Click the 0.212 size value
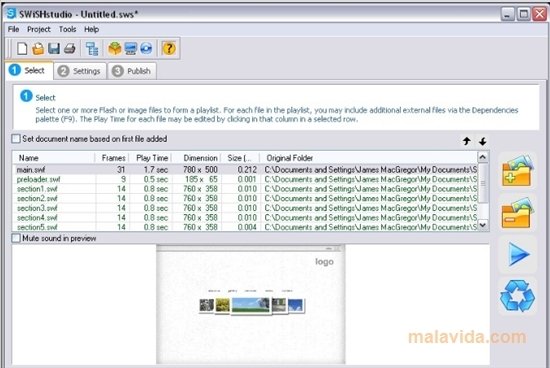The height and width of the screenshot is (368, 550). [247, 170]
